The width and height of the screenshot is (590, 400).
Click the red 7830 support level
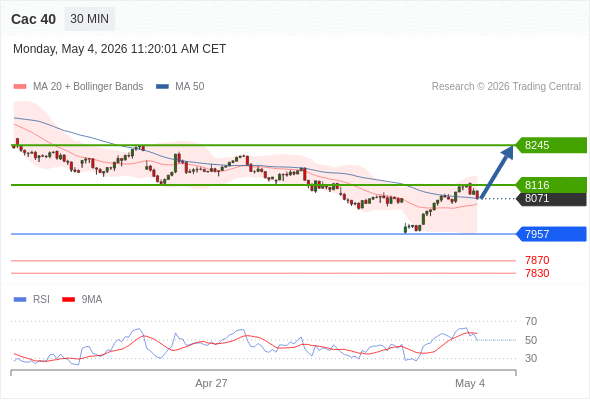click(x=537, y=273)
